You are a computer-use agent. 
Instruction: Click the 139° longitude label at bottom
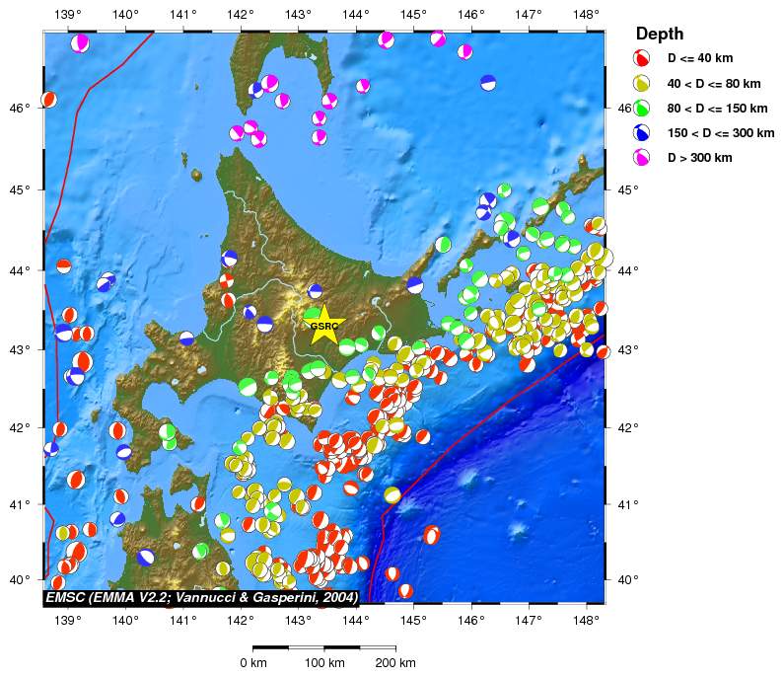click(x=68, y=621)
